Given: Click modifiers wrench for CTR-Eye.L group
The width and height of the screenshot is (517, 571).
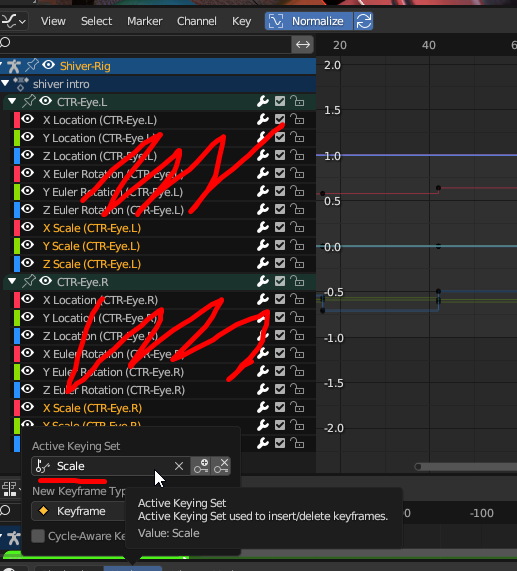Looking at the screenshot, I should [x=263, y=101].
